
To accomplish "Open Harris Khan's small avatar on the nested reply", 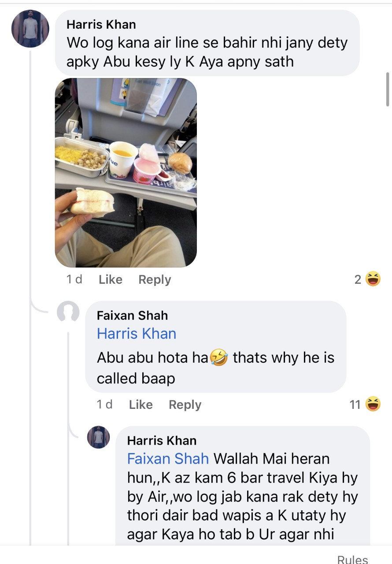I will [98, 437].
